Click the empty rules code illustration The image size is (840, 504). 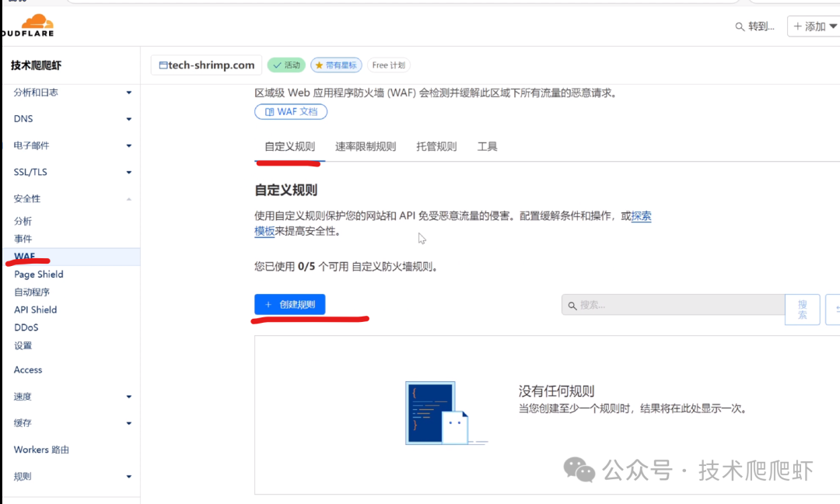click(x=446, y=413)
